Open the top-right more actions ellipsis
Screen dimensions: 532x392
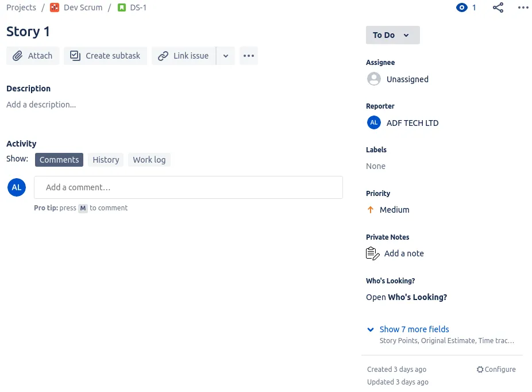click(x=523, y=7)
